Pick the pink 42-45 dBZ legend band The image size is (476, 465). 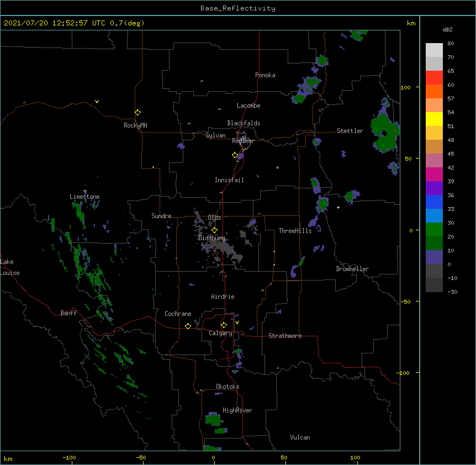click(434, 161)
